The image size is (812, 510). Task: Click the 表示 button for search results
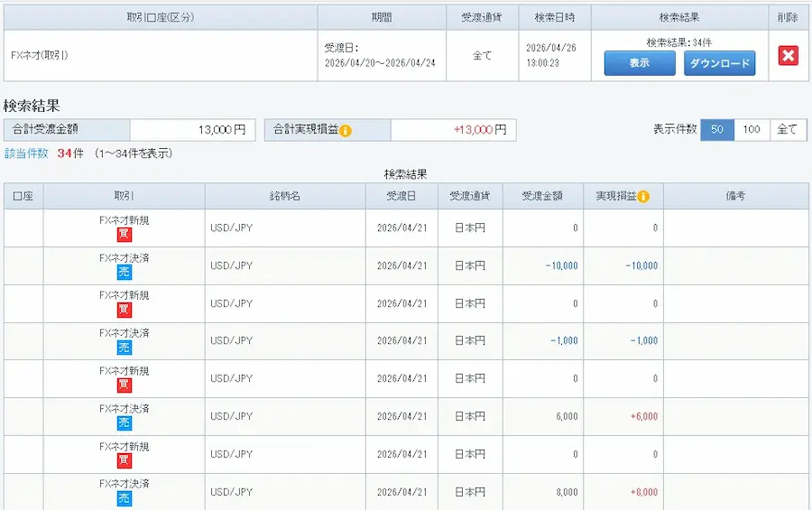[640, 63]
